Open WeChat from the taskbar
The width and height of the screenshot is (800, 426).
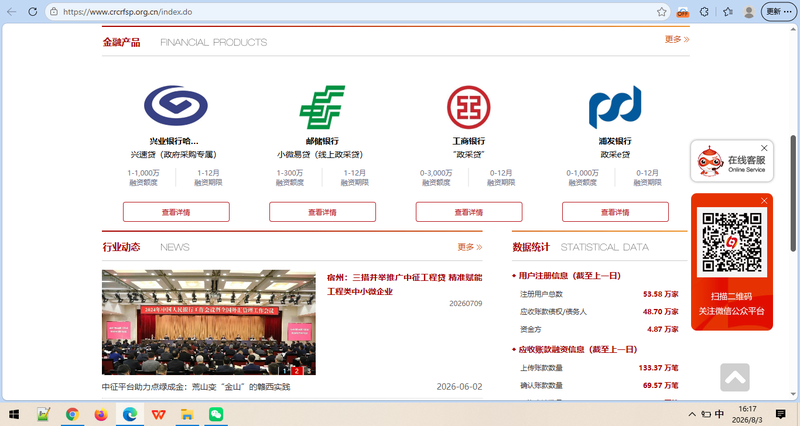coord(216,414)
